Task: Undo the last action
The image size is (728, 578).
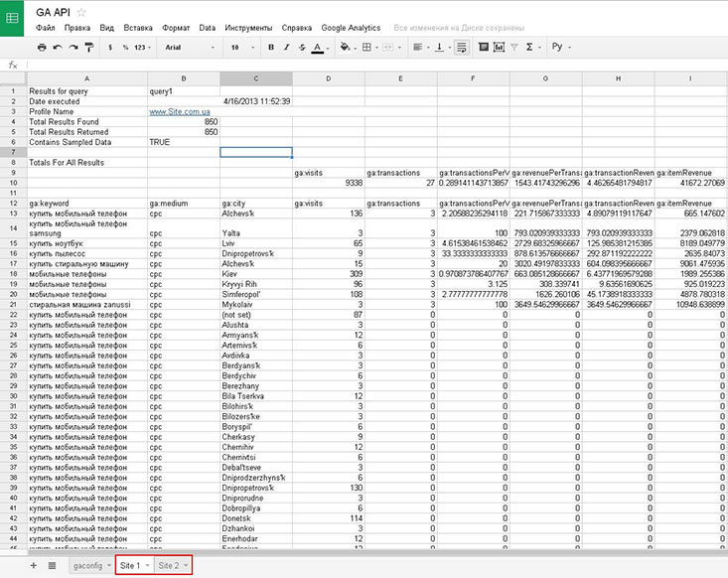Action: [58, 48]
